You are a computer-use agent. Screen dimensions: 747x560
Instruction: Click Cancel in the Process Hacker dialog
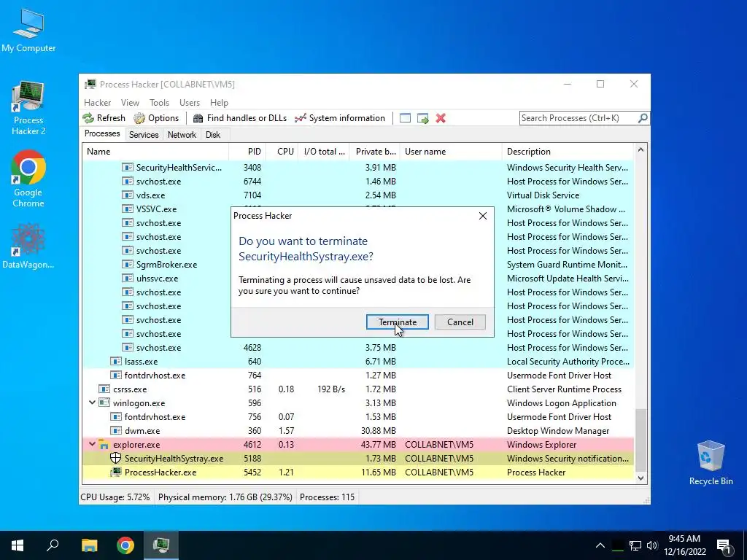pyautogui.click(x=460, y=322)
